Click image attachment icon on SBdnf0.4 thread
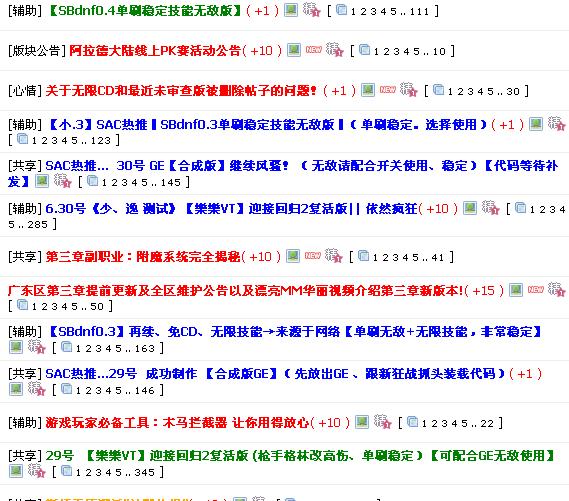 click(291, 10)
